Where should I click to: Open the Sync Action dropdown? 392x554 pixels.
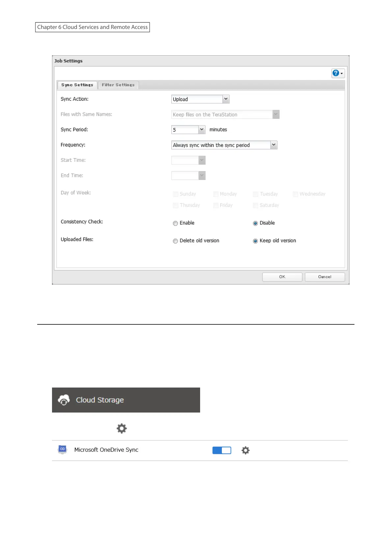coord(200,99)
